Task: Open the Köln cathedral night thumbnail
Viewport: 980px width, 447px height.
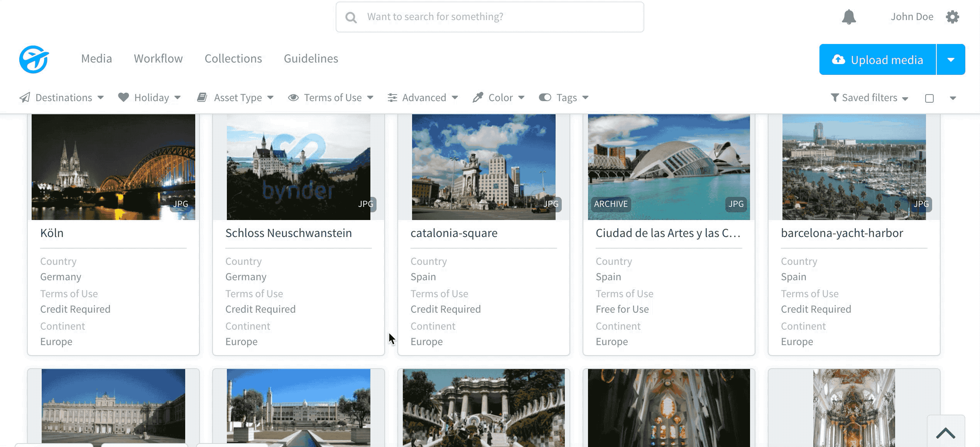Action: pos(113,167)
